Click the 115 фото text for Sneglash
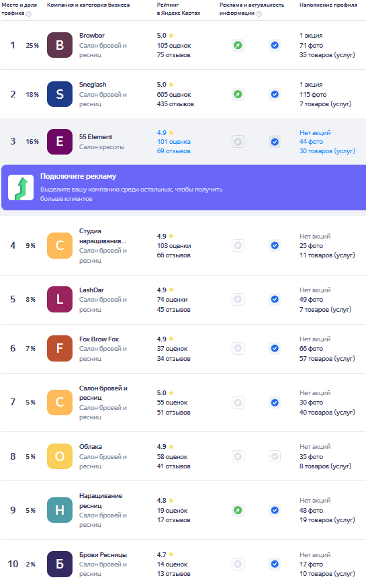The image size is (366, 588). (x=313, y=95)
